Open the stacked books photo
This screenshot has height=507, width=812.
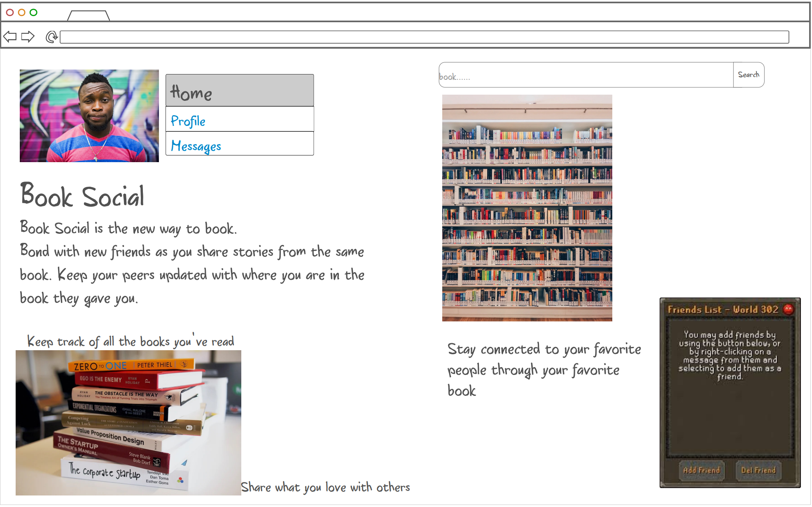click(x=128, y=423)
